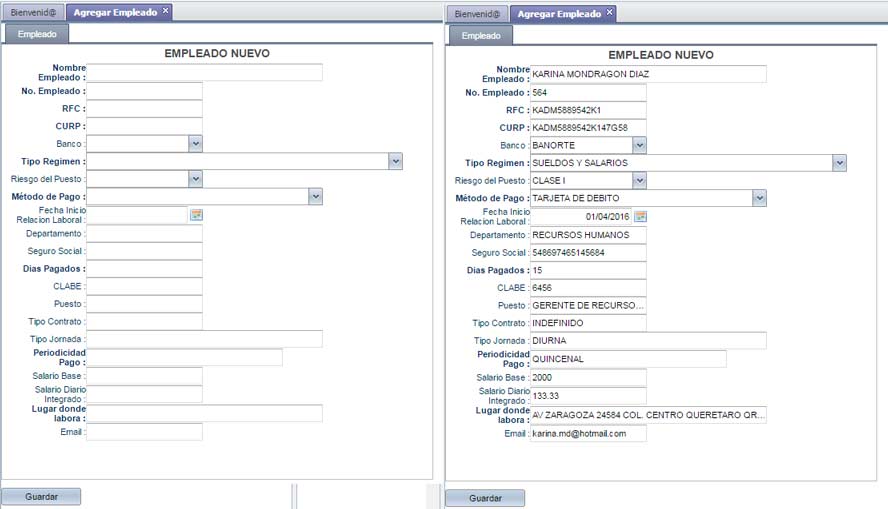888x509 pixels.
Task: Expand the Tipo Regimen dropdown showing SUELDOS Y SALARIOS
Action: [x=839, y=162]
